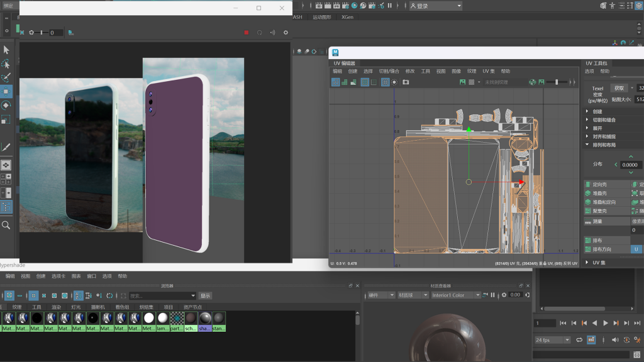Click the running figure auto-key icon

click(638, 340)
